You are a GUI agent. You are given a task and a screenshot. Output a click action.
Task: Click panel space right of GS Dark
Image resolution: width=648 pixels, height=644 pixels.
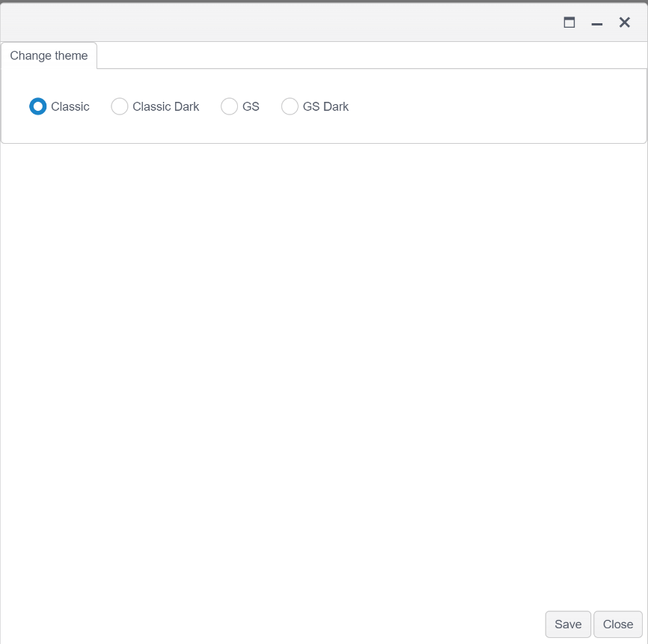pyautogui.click(x=494, y=106)
